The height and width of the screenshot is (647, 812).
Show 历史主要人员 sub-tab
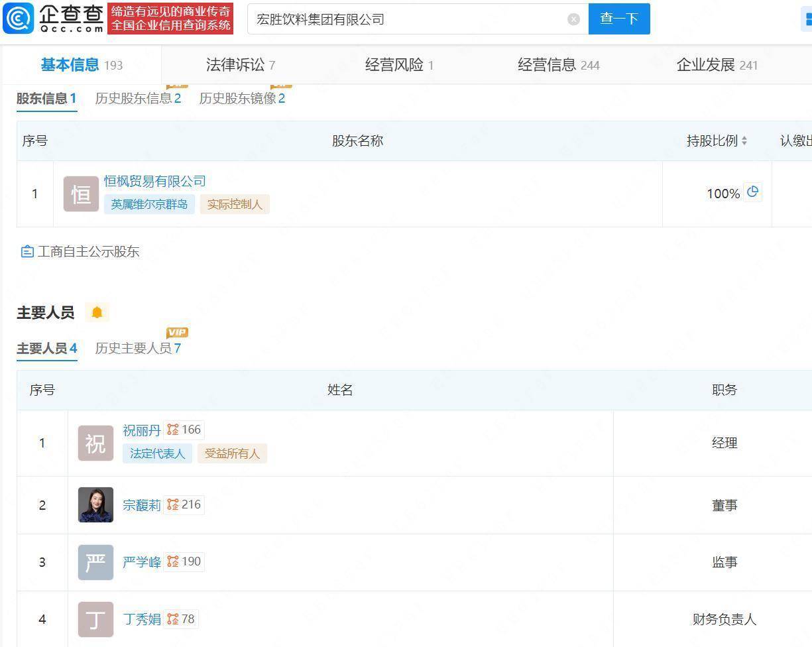tap(138, 348)
